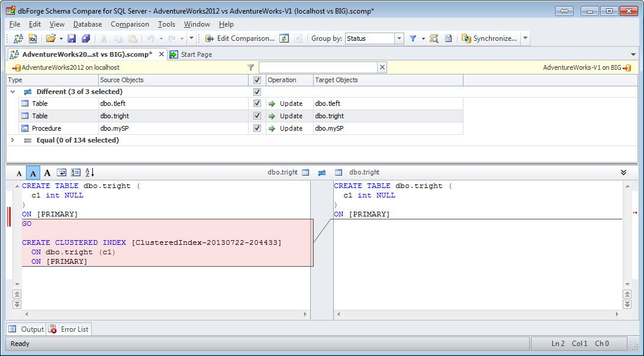Click the Redo arrow icon
The image size is (644, 356).
(x=172, y=38)
